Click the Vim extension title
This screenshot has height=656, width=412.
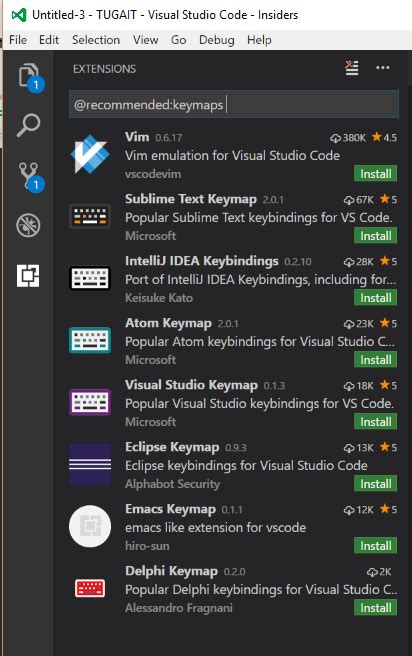tap(137, 137)
